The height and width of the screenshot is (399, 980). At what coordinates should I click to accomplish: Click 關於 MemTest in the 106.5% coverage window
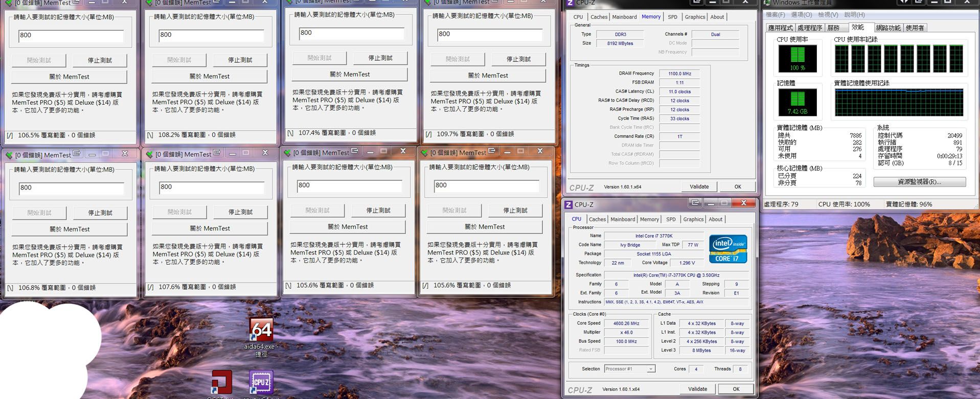click(x=69, y=77)
